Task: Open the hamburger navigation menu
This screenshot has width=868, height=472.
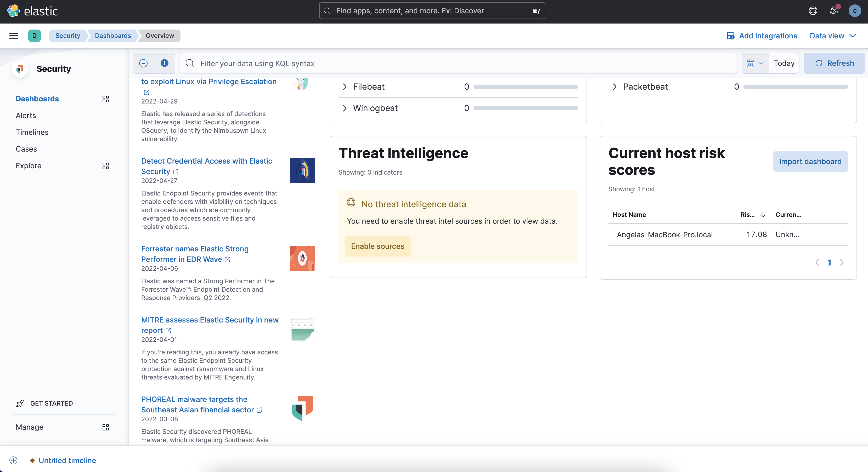Action: 14,36
